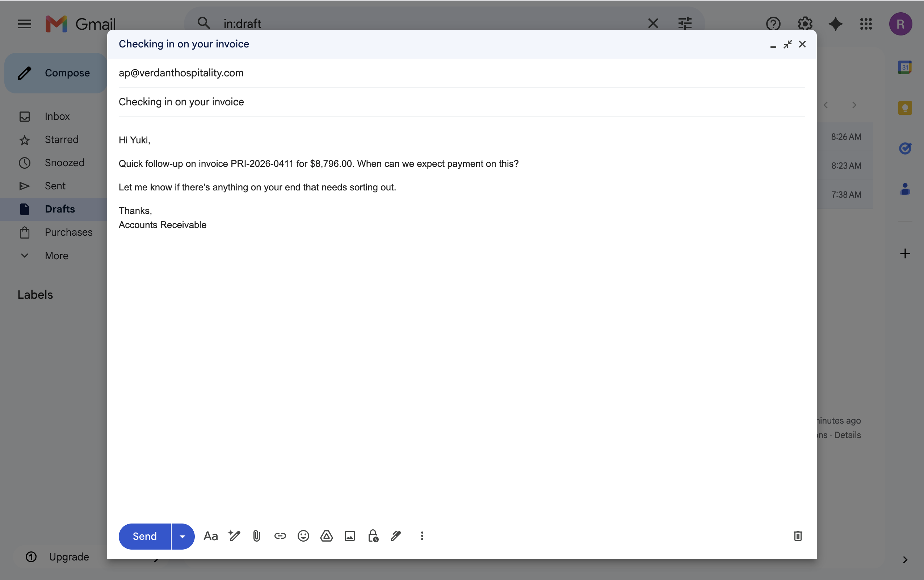Screen dimensions: 924x580
Task: Send the invoice follow-up email
Action: pyautogui.click(x=144, y=536)
